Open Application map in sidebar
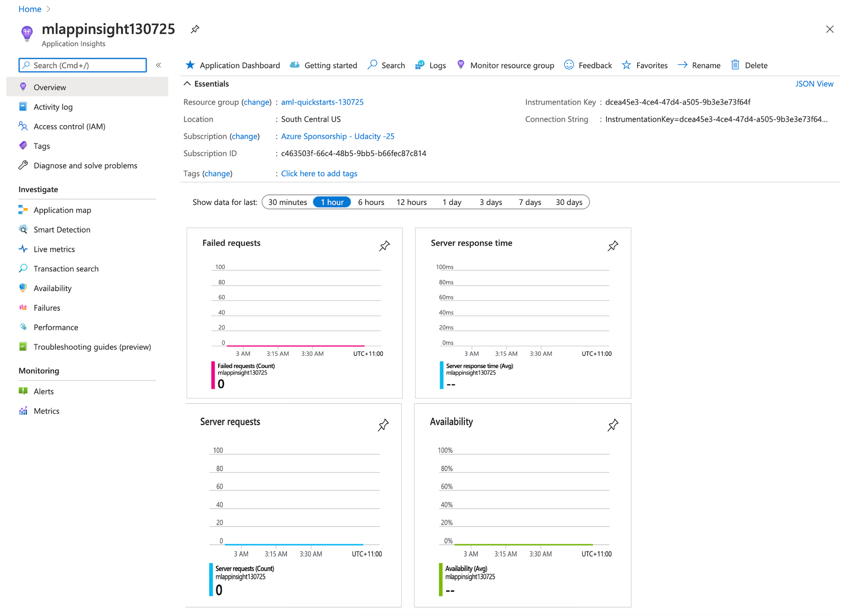The width and height of the screenshot is (850, 616). [62, 210]
